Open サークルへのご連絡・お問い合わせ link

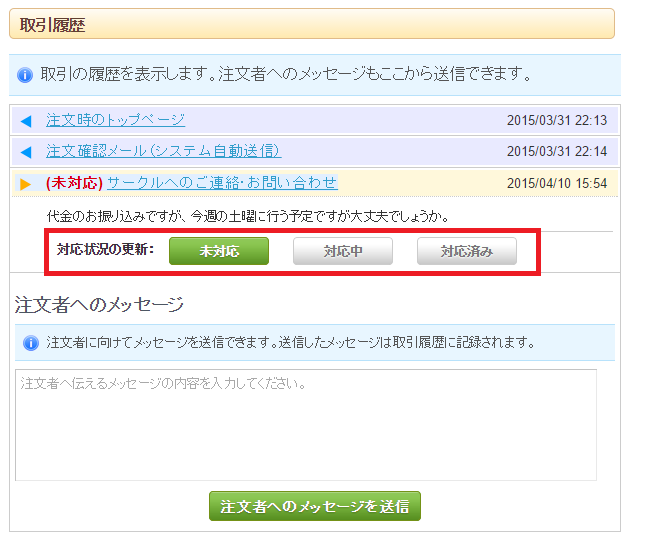221,183
